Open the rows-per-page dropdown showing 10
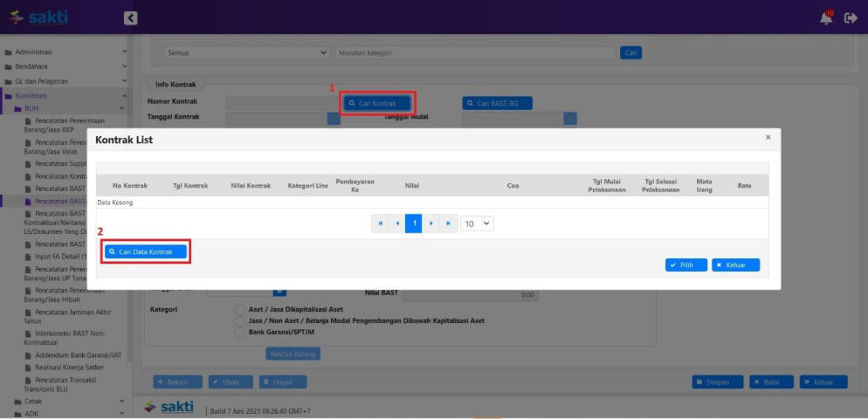Screen dimensions: 868x419 477,223
